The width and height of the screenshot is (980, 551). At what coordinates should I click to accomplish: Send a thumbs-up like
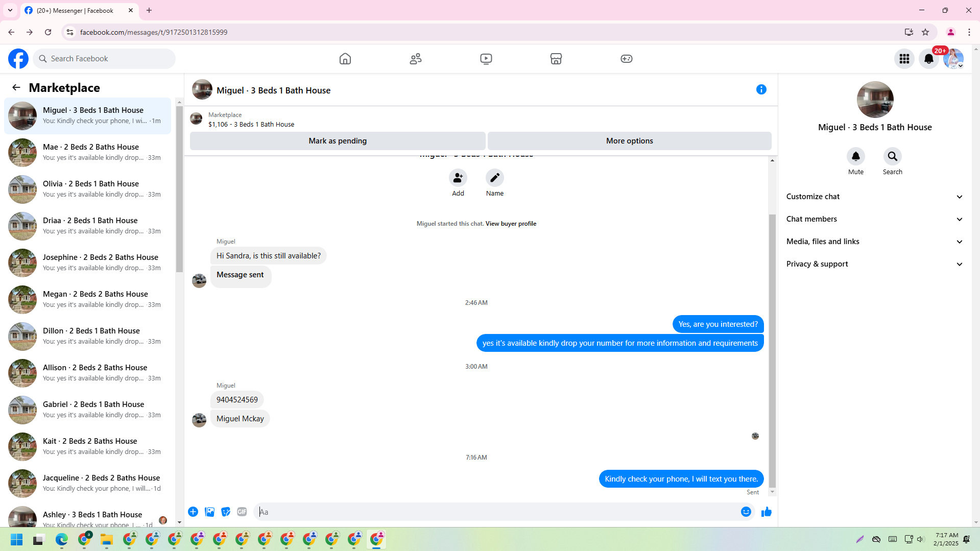(767, 512)
